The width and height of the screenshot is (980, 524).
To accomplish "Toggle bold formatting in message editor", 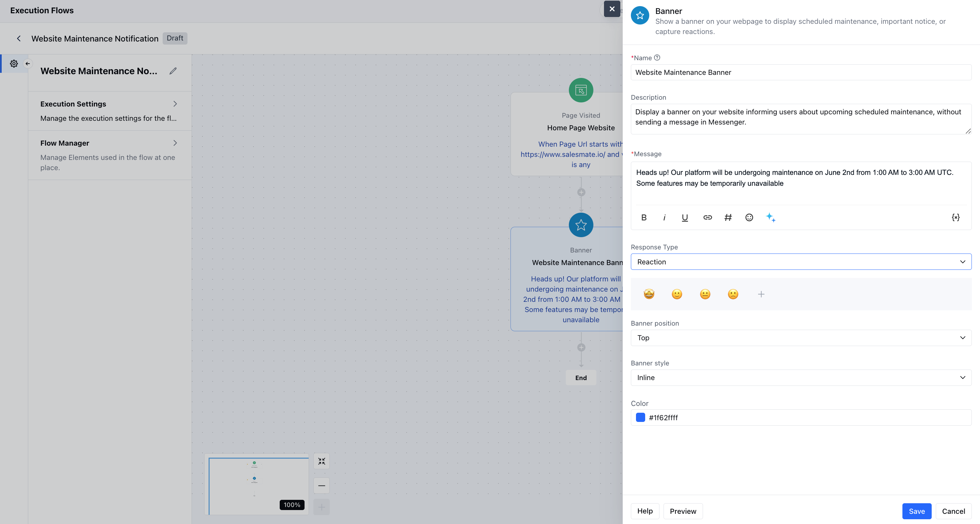I will [x=644, y=217].
